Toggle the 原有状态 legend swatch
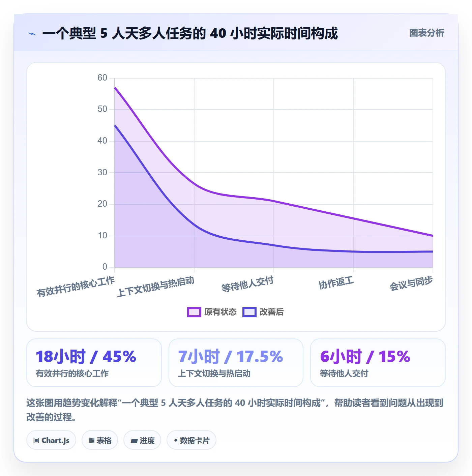This screenshot has height=476, width=472. click(x=194, y=312)
